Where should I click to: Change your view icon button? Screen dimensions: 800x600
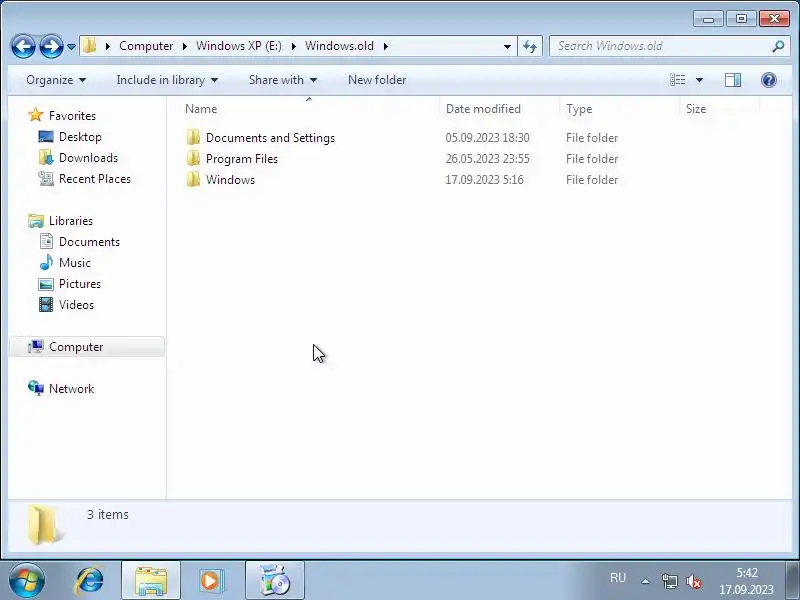(x=678, y=80)
